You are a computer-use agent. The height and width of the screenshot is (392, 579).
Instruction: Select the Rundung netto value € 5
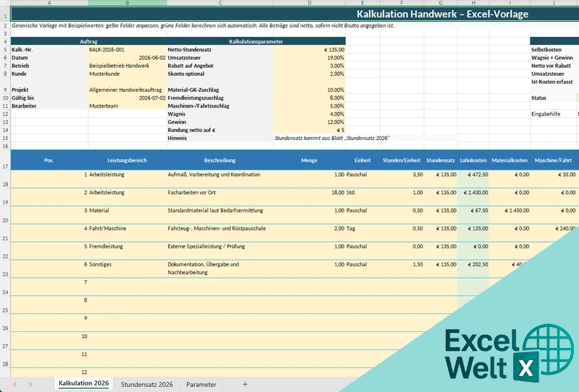pos(310,130)
